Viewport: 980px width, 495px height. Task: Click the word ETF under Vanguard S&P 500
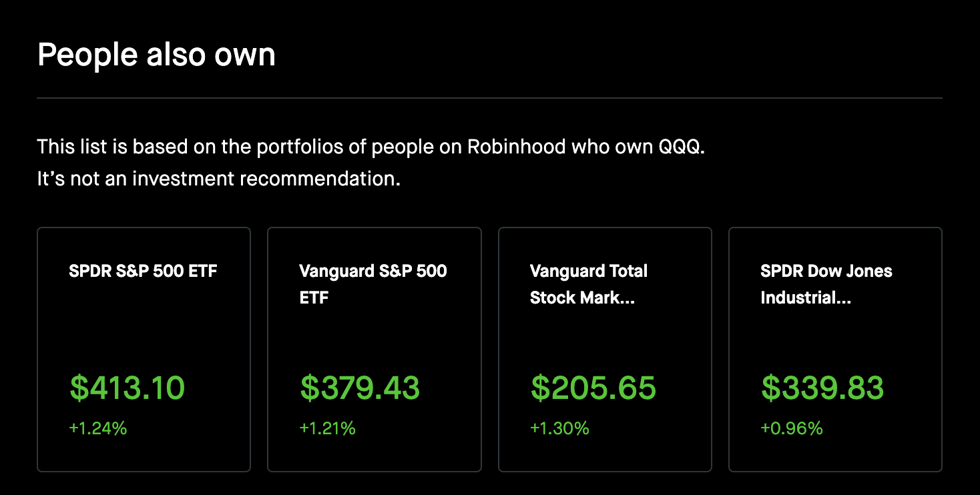[314, 298]
